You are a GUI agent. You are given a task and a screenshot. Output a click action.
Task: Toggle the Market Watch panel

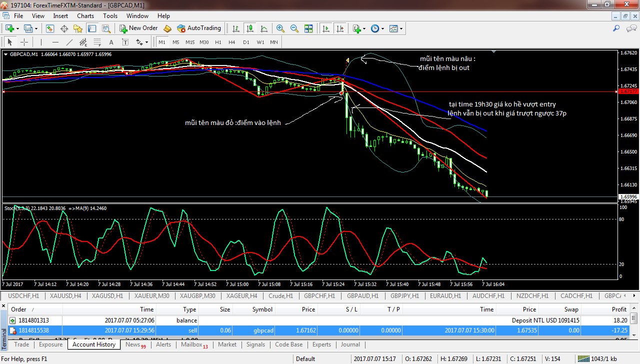50,28
